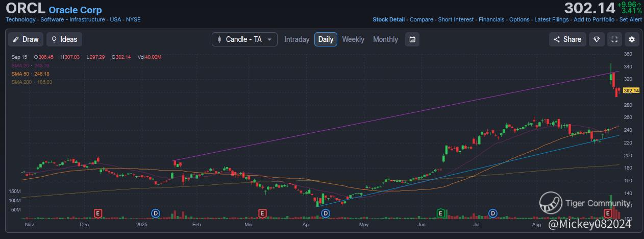
Task: Click the red earnings marker in December
Action: pos(98,212)
